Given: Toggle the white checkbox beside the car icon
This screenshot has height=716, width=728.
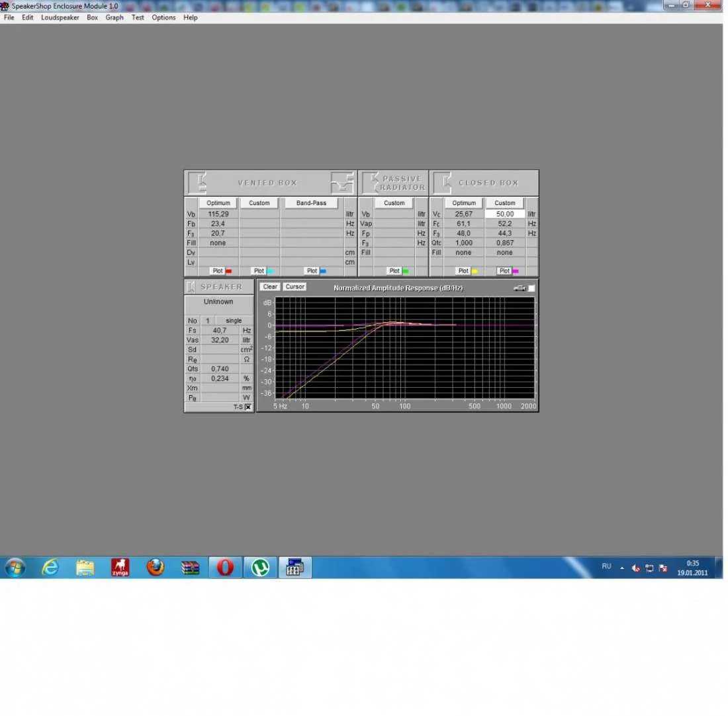Looking at the screenshot, I should point(531,289).
